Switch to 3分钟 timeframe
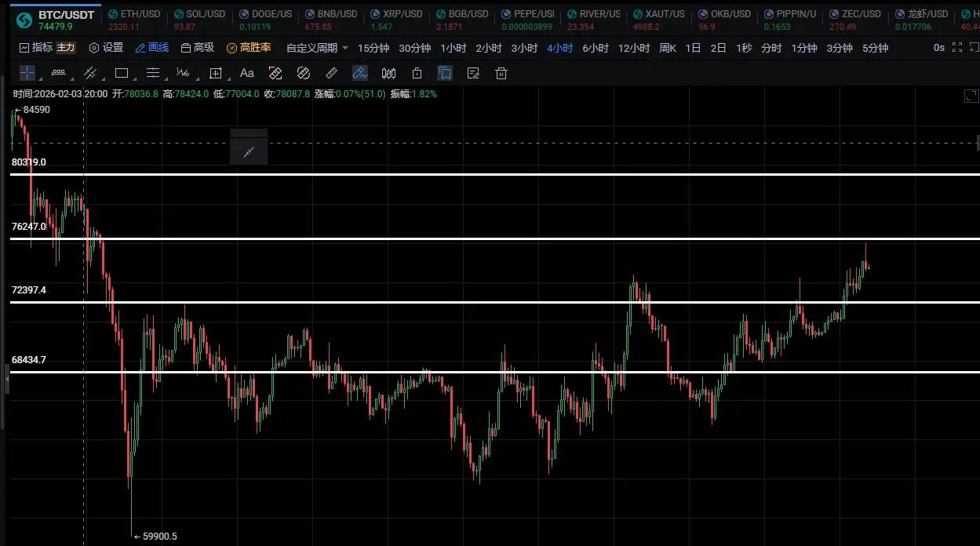980x546 pixels. [x=840, y=48]
